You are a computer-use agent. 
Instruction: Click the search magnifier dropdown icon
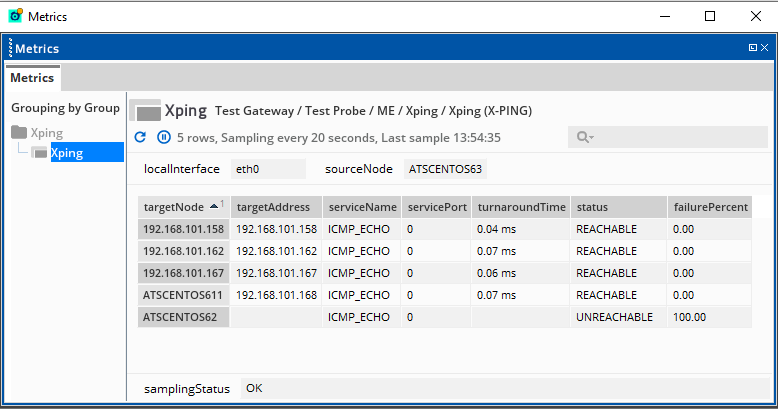point(585,138)
